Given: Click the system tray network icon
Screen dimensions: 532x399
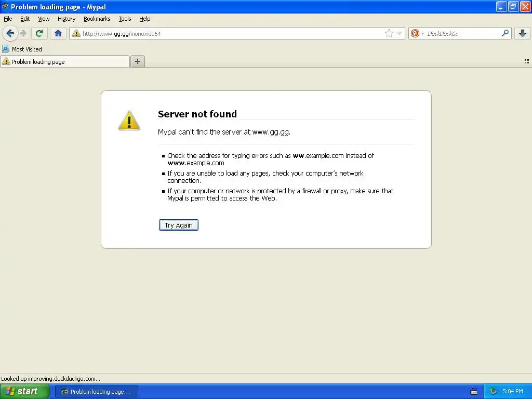Looking at the screenshot, I should (x=493, y=392).
